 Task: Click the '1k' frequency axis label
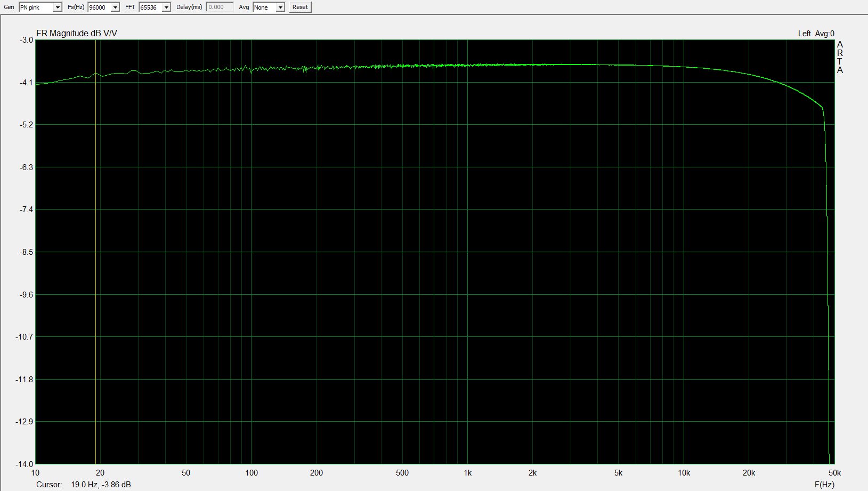[x=467, y=473]
